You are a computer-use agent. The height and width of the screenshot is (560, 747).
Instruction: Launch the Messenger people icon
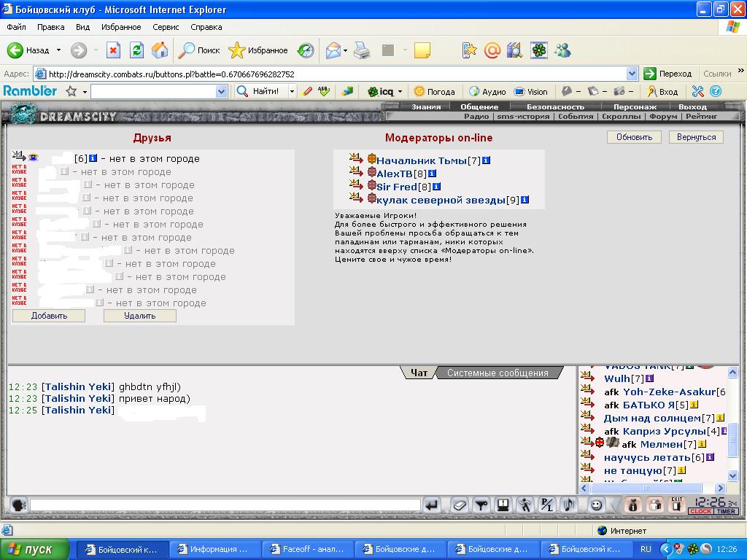(562, 50)
